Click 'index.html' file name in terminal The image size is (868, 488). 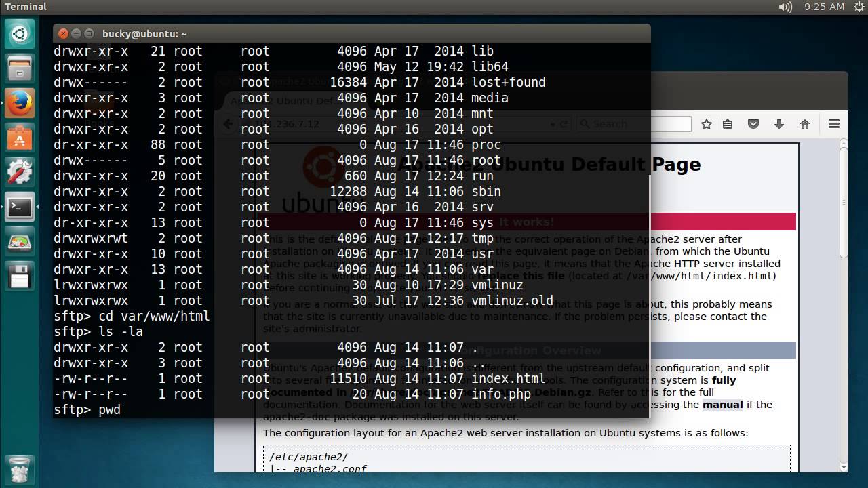[x=509, y=378]
